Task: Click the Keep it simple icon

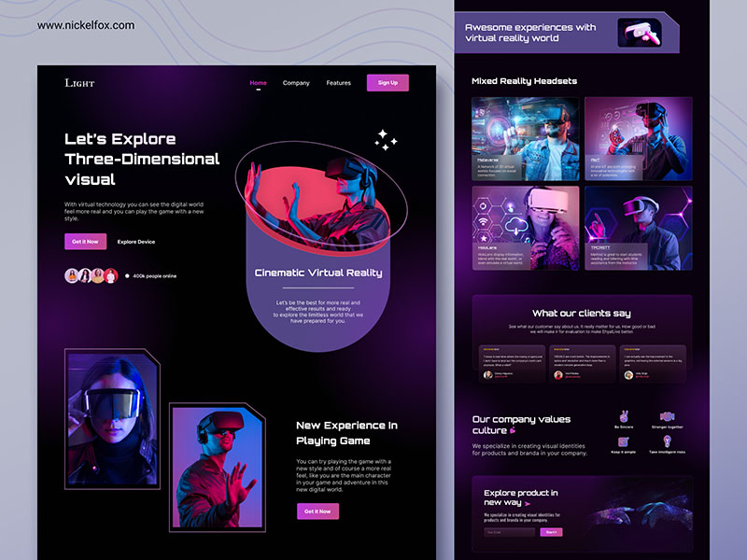Action: (x=623, y=441)
